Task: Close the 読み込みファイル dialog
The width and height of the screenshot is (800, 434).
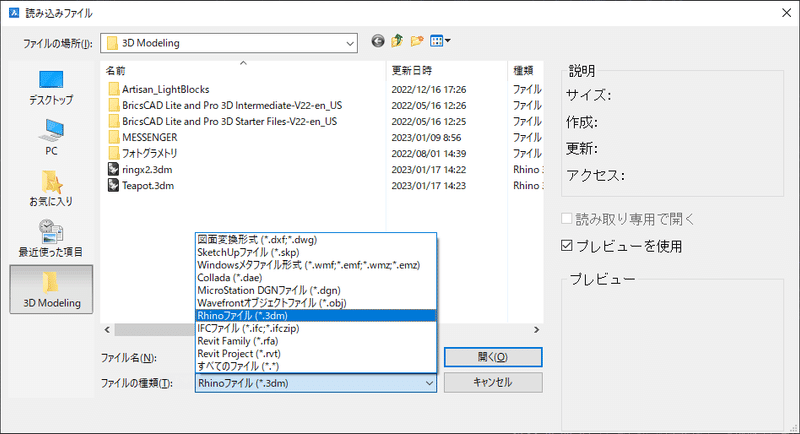Action: pos(786,13)
